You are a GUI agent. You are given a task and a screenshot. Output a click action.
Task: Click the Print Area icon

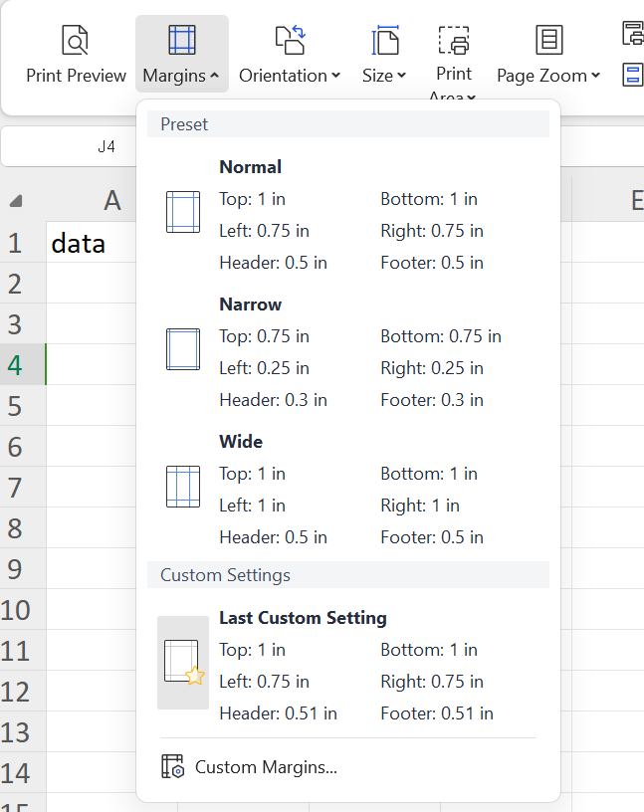point(454,40)
